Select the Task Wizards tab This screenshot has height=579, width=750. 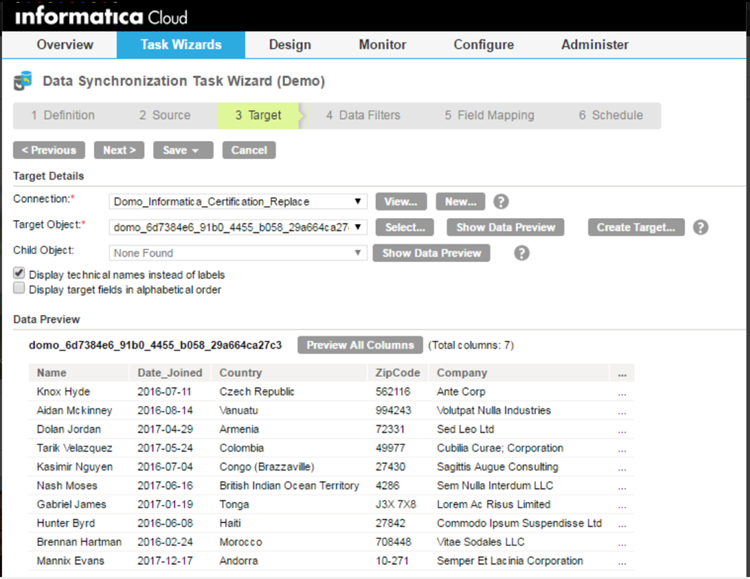181,45
